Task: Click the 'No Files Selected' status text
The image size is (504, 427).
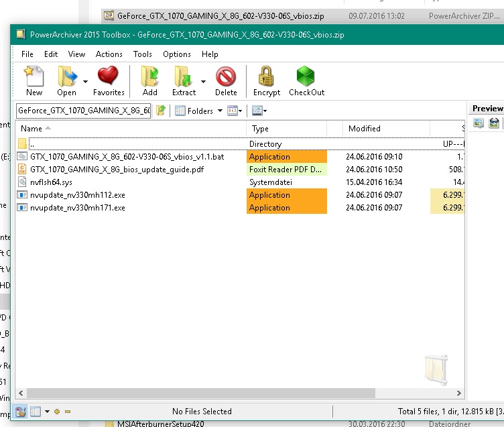Action: tap(202, 412)
